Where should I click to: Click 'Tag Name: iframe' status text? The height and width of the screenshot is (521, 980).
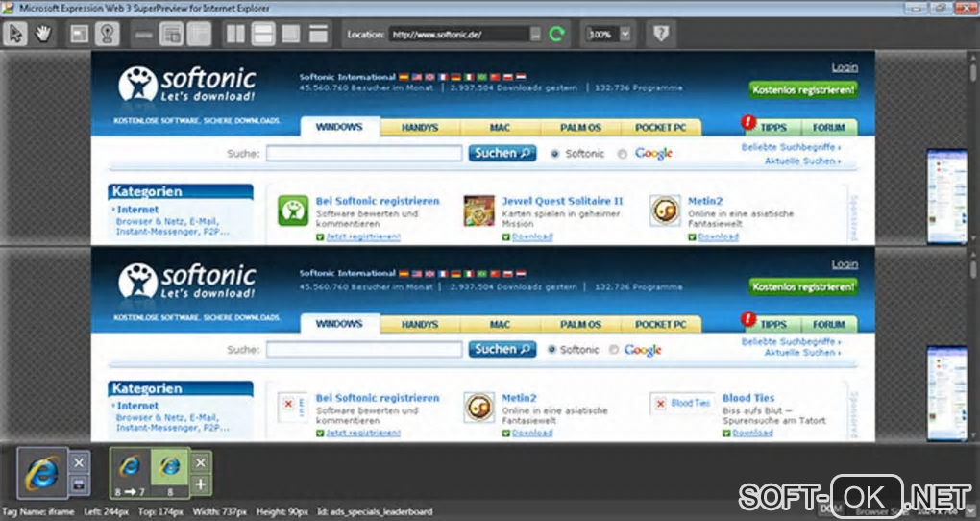[x=38, y=512]
